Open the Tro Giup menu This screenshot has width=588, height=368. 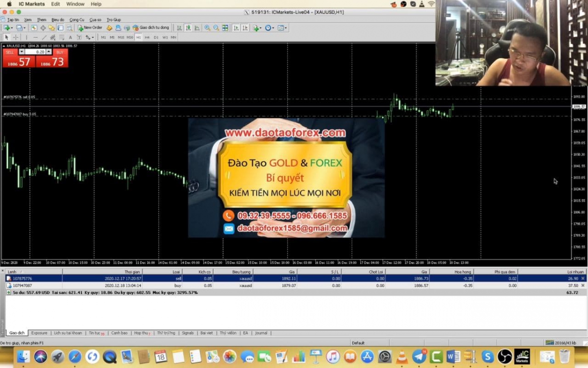[114, 20]
